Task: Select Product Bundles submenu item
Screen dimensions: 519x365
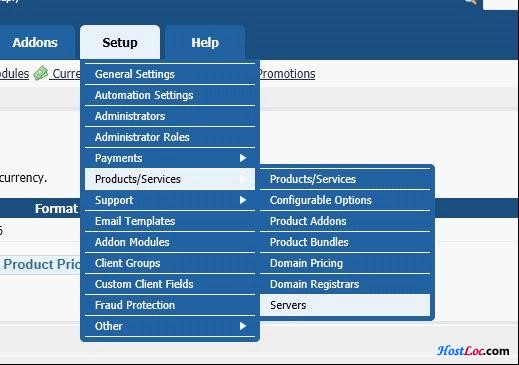Action: pyautogui.click(x=345, y=242)
